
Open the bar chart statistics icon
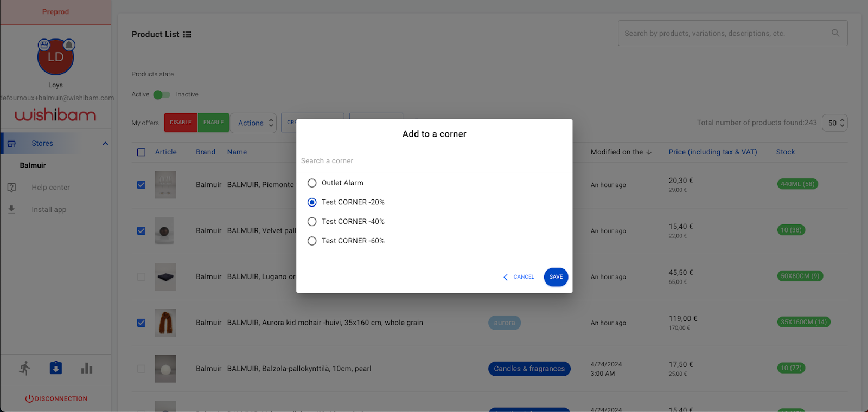pyautogui.click(x=87, y=369)
